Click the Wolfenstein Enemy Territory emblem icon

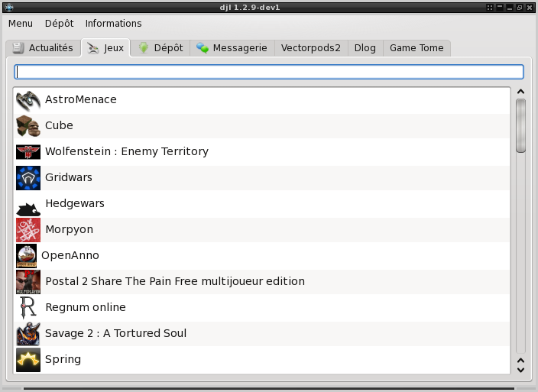(28, 152)
